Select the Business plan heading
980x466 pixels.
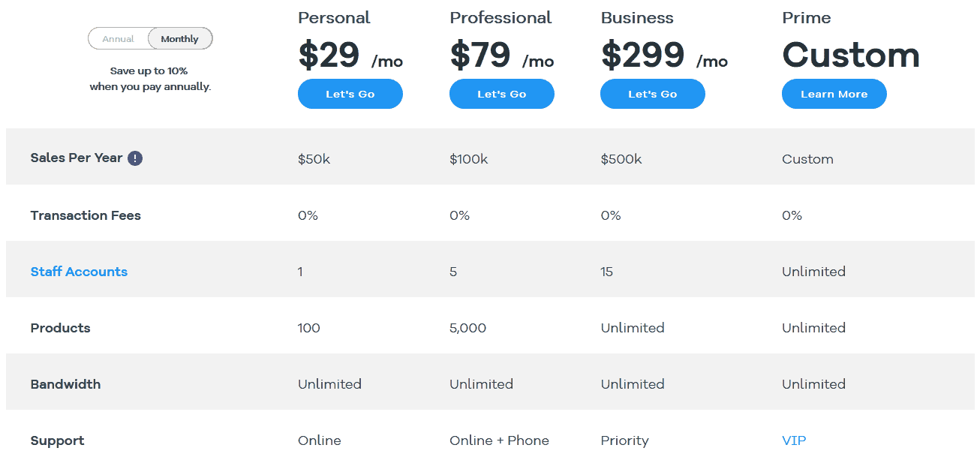pos(636,17)
